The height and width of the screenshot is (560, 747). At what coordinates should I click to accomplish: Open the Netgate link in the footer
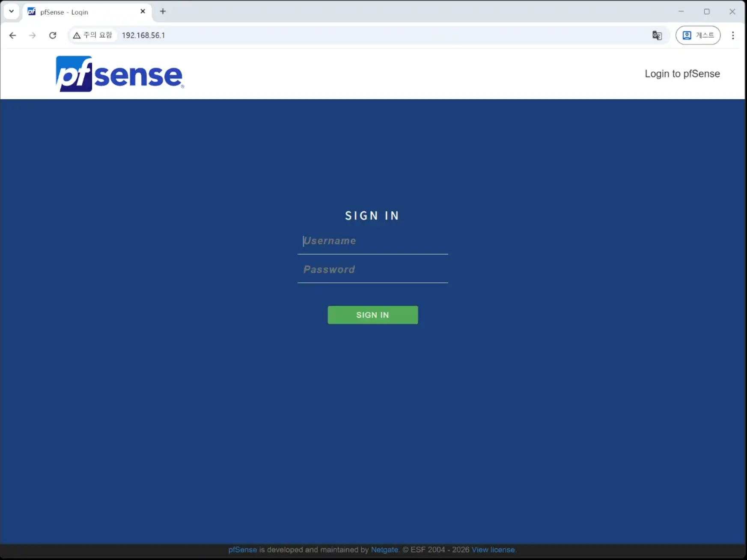(x=384, y=550)
